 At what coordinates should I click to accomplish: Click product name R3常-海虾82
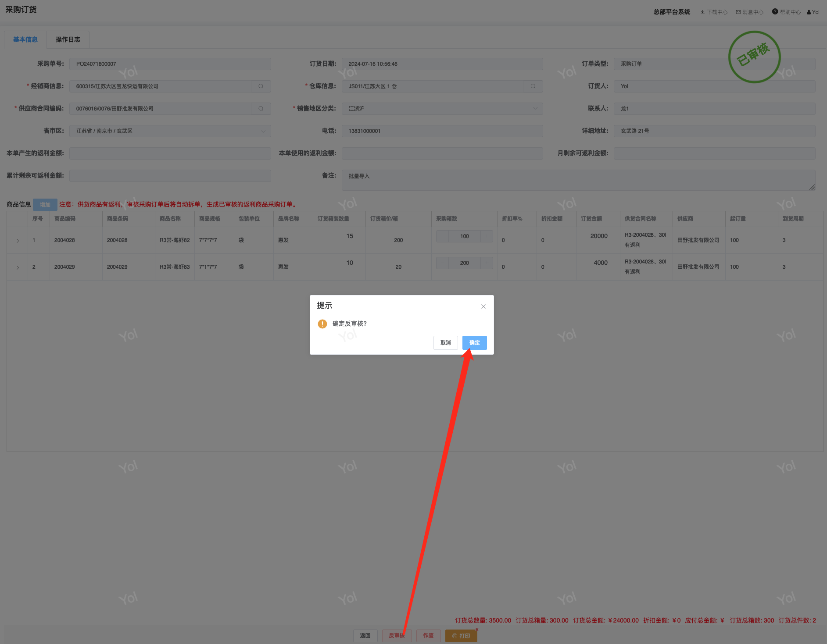click(x=175, y=240)
